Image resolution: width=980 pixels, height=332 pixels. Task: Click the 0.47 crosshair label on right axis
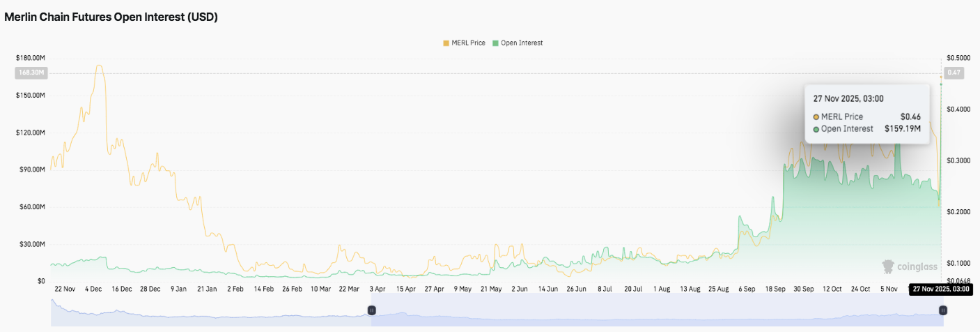(x=954, y=73)
